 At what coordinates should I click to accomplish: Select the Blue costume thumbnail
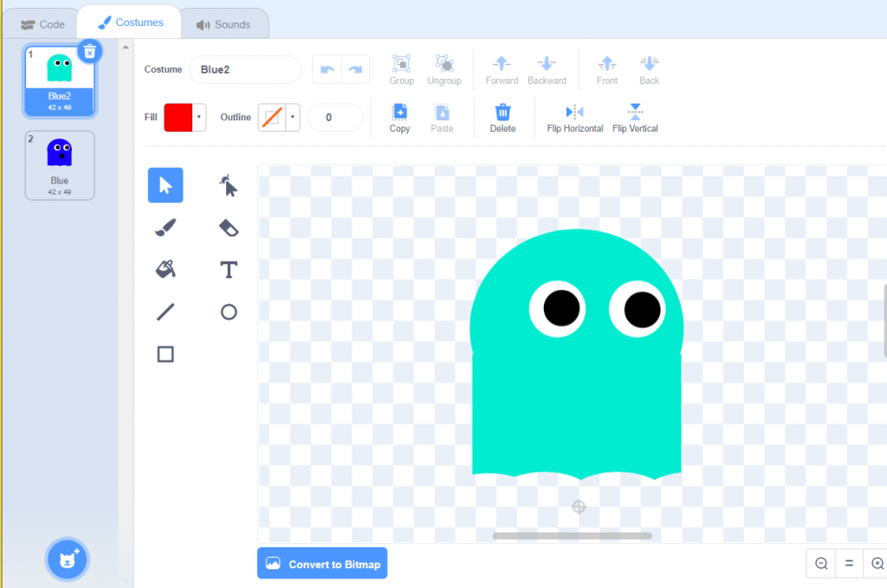pyautogui.click(x=59, y=165)
